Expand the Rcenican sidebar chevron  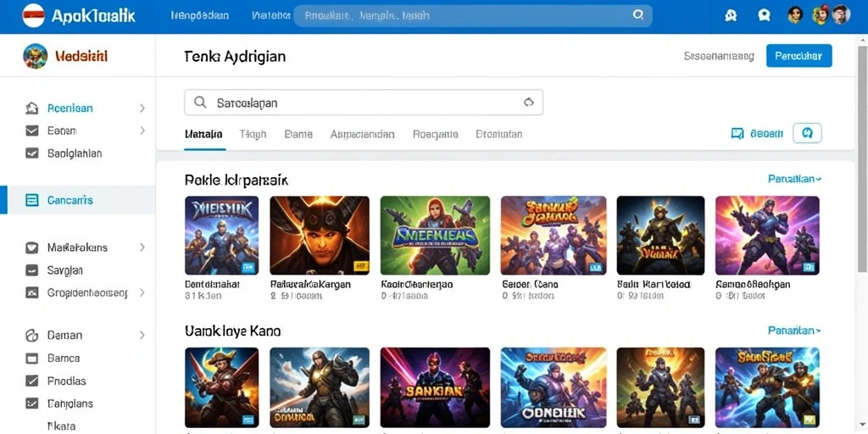click(142, 108)
